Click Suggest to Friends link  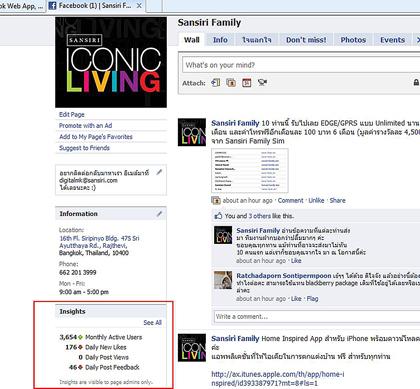(84, 148)
